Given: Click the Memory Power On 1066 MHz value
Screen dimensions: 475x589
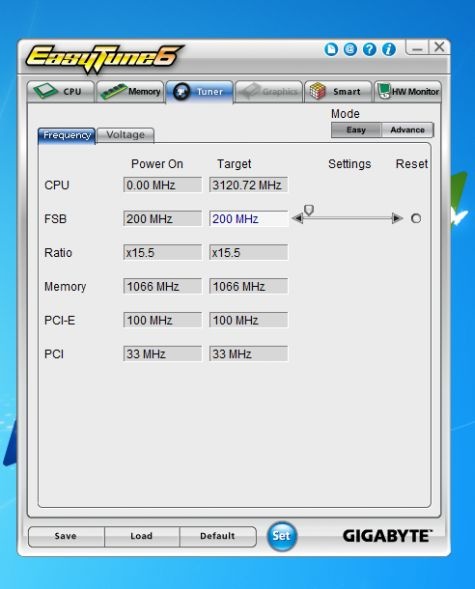Looking at the screenshot, I should point(162,286).
